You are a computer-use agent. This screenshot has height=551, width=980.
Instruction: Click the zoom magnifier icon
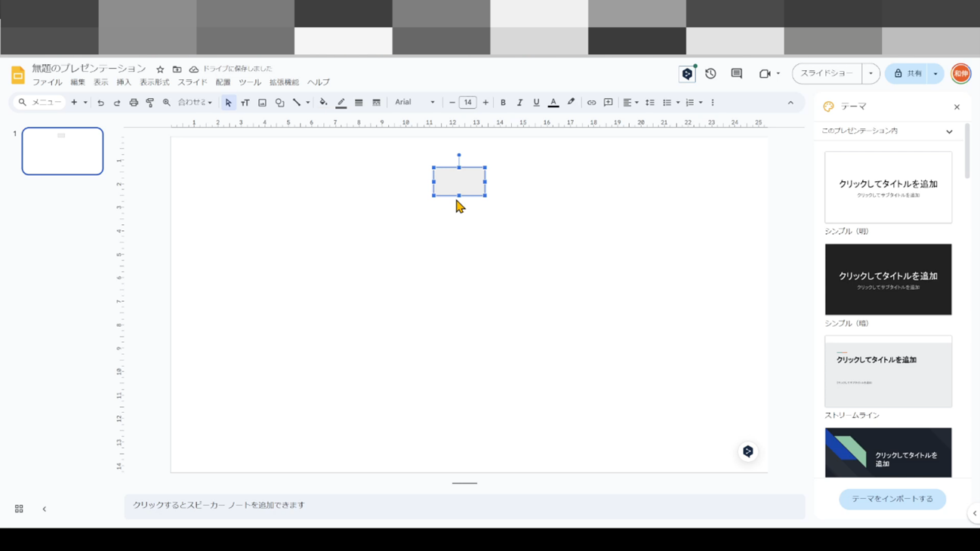pyautogui.click(x=167, y=103)
